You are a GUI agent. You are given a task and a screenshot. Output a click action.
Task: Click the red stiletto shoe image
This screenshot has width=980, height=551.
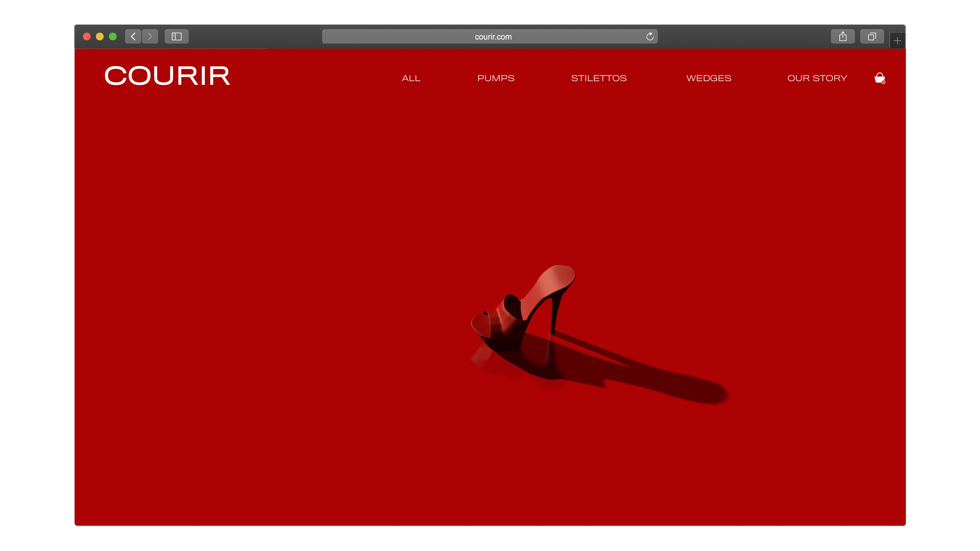tap(523, 308)
